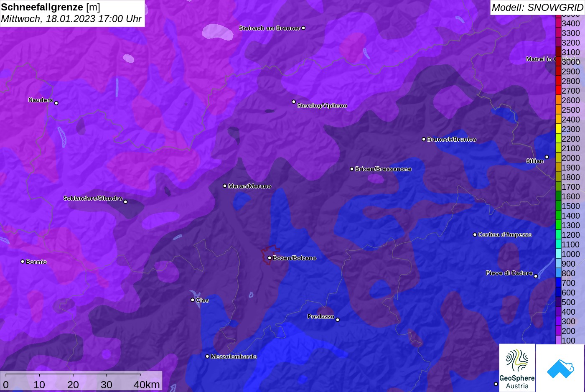Click the Steinach am Brenner label text
The height and width of the screenshot is (392, 585).
[270, 28]
